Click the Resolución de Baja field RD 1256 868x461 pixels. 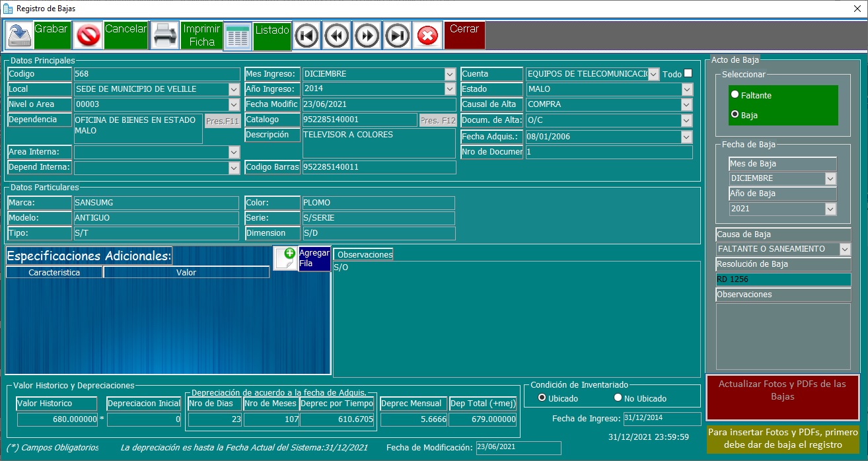click(783, 279)
